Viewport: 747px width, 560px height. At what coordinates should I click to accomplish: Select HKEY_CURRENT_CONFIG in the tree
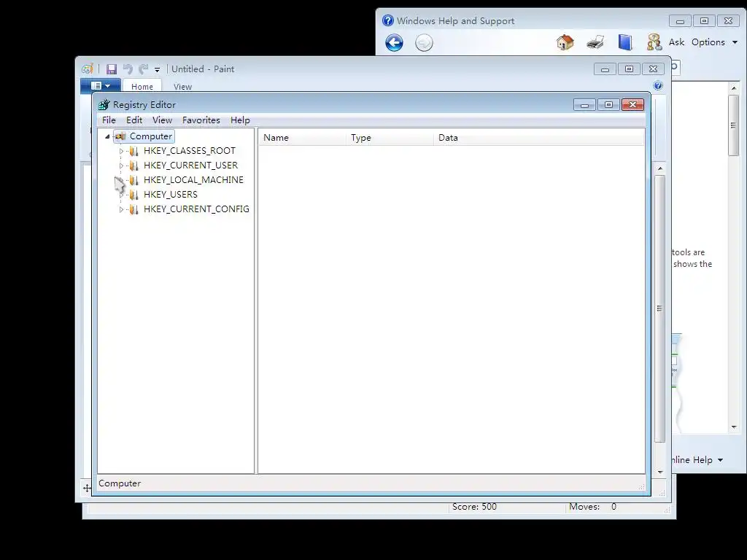point(196,209)
